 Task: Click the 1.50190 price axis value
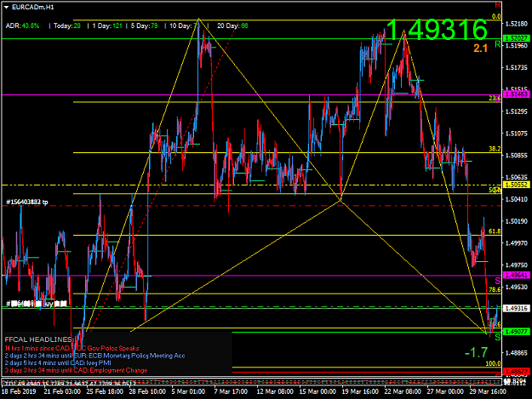pyautogui.click(x=516, y=221)
